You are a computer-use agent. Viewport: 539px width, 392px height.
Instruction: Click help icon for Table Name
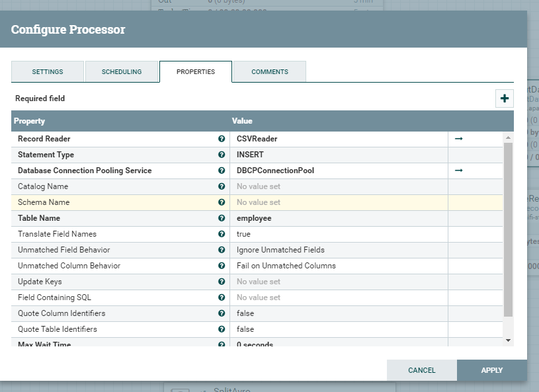(x=222, y=218)
